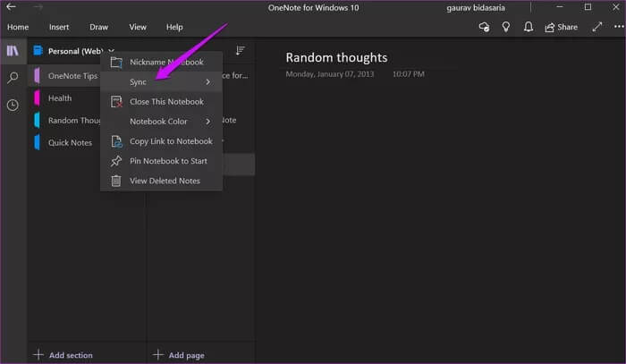Click the Nickname Notebook icon
This screenshot has height=364, width=626.
tap(116, 63)
